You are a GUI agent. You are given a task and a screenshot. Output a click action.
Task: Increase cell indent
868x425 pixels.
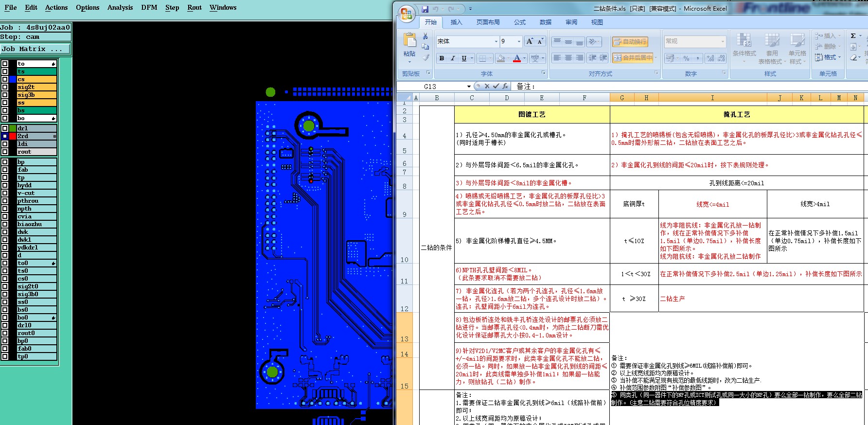pyautogui.click(x=603, y=58)
